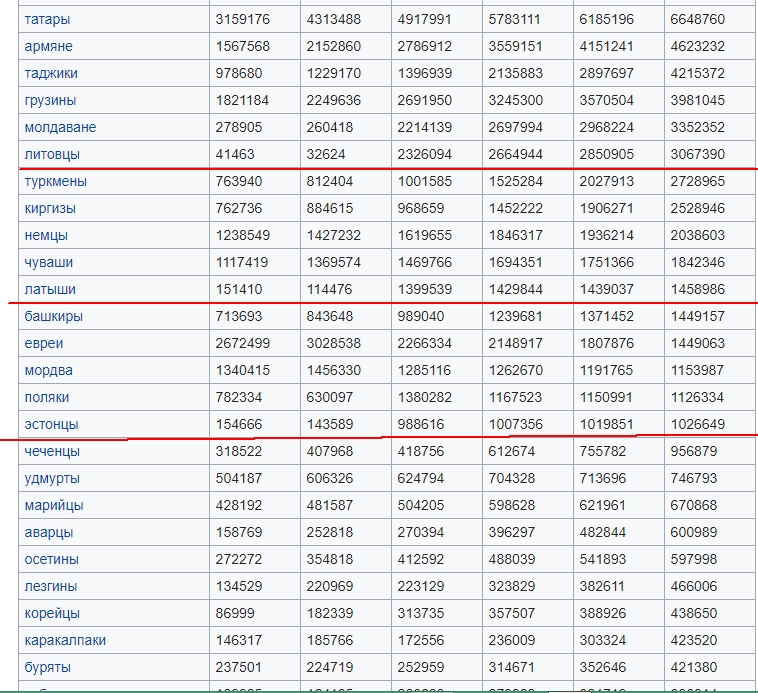Select value 2968224 in молдаване row
758x693 pixels.
(x=607, y=128)
